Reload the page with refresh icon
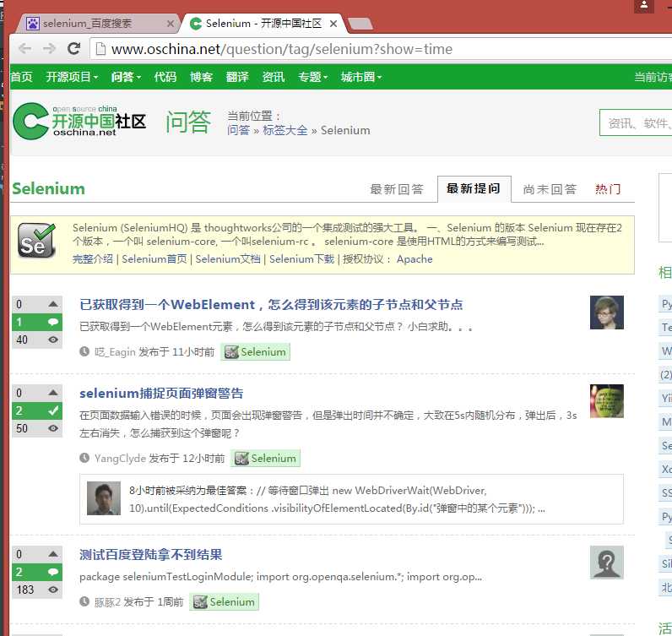672x636 pixels. point(74,48)
